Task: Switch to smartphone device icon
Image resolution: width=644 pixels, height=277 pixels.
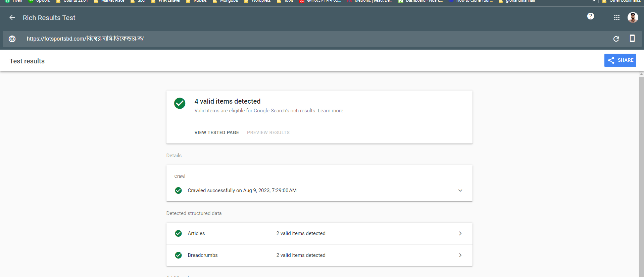Action: [x=632, y=39]
